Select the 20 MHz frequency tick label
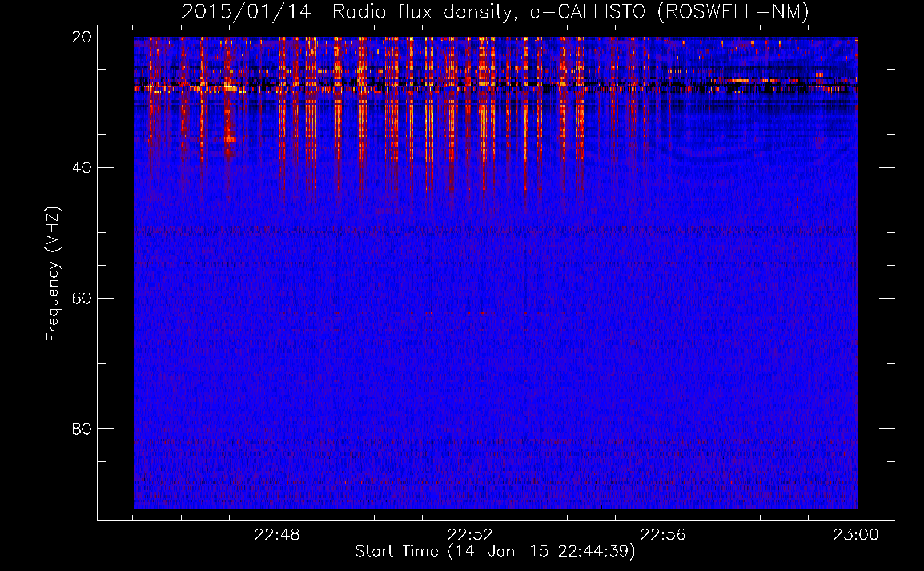The width and height of the screenshot is (924, 571). tap(82, 37)
